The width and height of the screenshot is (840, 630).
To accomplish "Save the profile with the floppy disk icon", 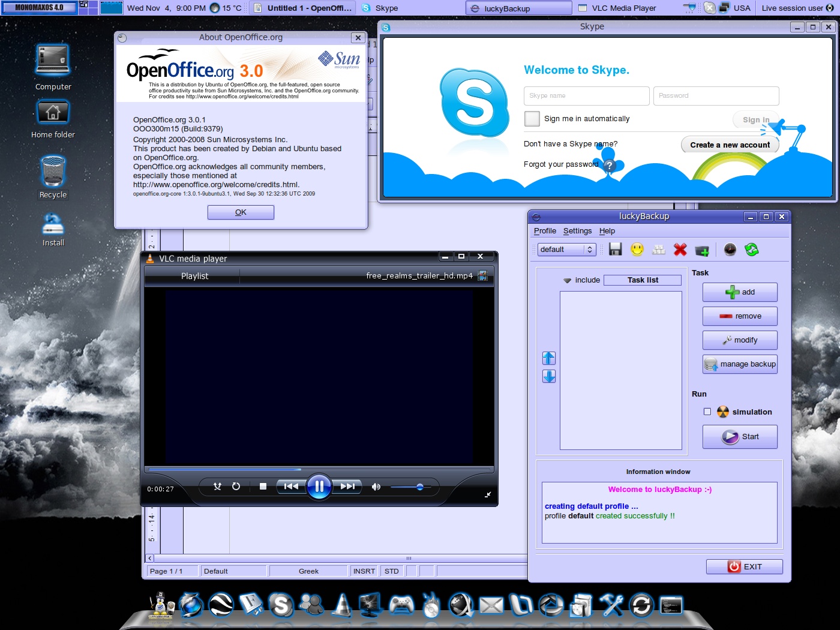I will click(615, 249).
